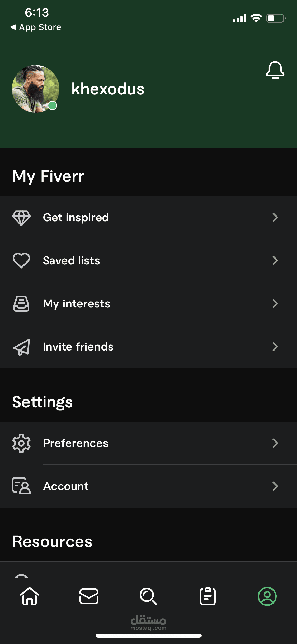Open Account settings entry
This screenshot has width=297, height=644.
[x=148, y=486]
